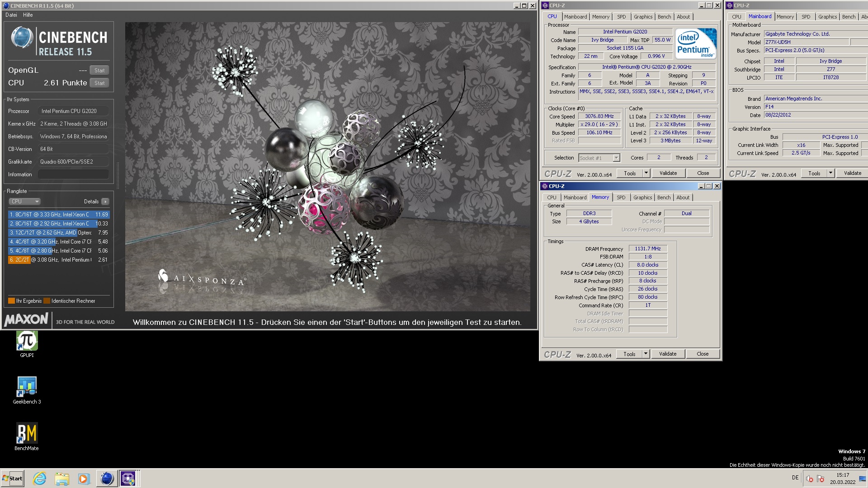This screenshot has width=868, height=488.
Task: Click the DE language indicator in tray
Action: (x=795, y=478)
